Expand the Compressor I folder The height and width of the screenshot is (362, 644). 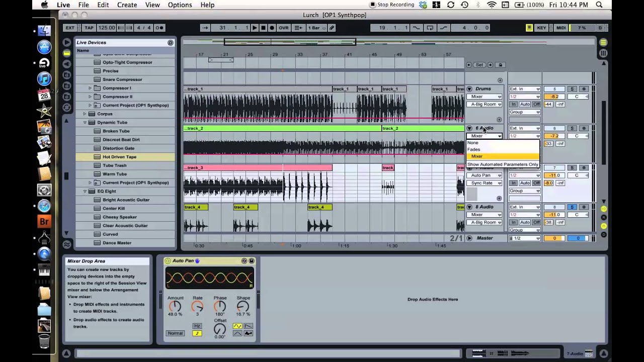coord(90,88)
